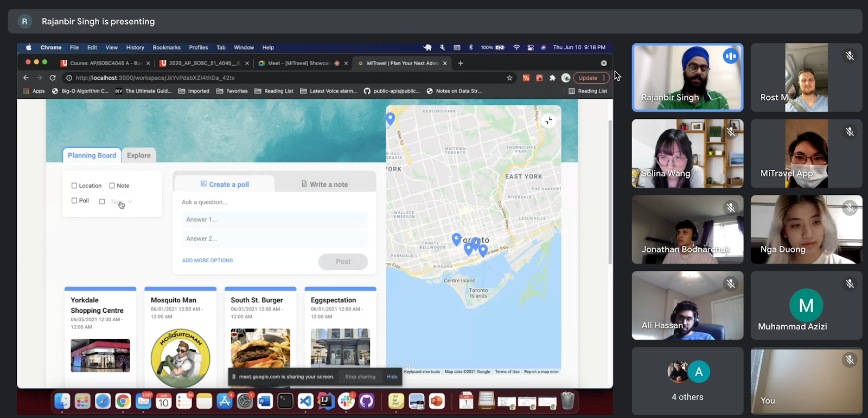868x418 pixels.
Task: Switch to the Explore tab
Action: coord(139,155)
